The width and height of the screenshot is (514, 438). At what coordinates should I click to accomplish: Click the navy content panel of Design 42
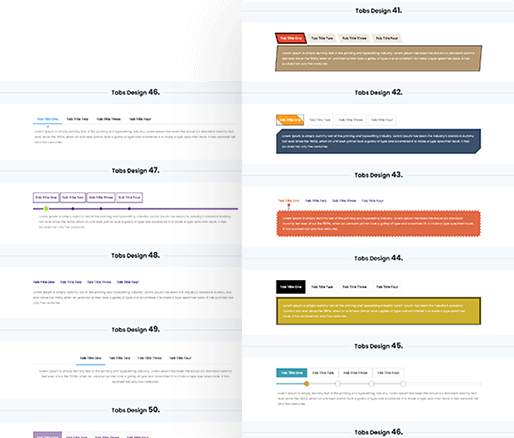coord(378,141)
